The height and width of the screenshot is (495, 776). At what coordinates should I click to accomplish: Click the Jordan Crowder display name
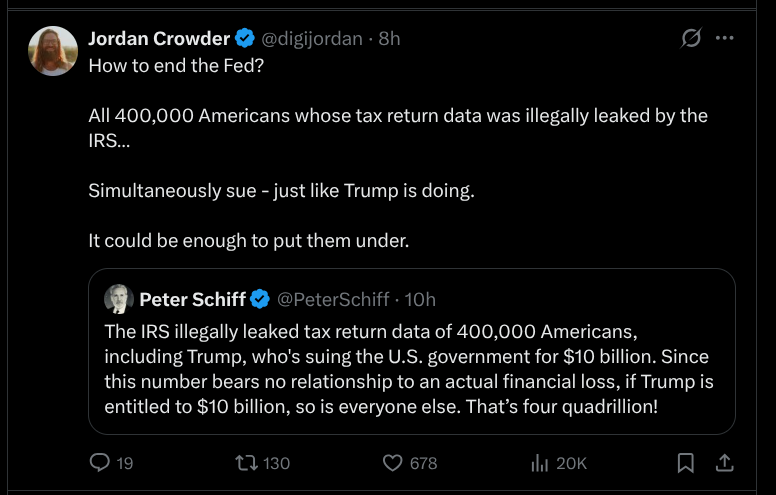coord(160,39)
